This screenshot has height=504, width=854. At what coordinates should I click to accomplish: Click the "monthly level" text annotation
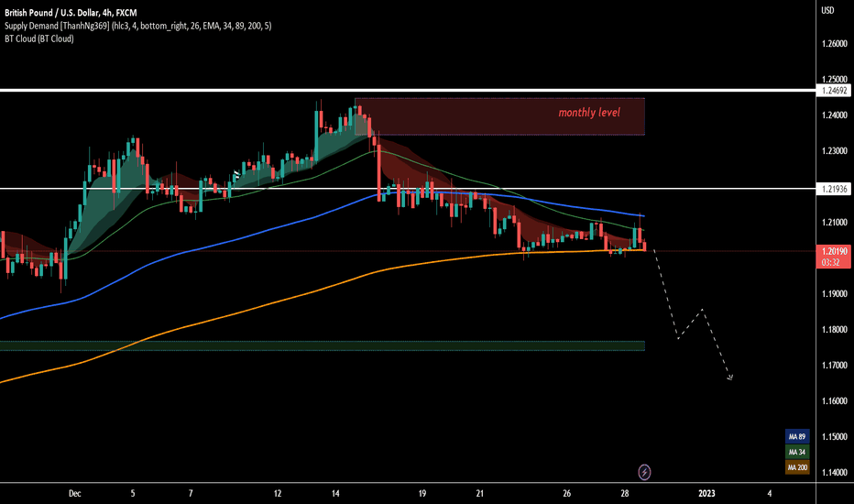coord(589,112)
